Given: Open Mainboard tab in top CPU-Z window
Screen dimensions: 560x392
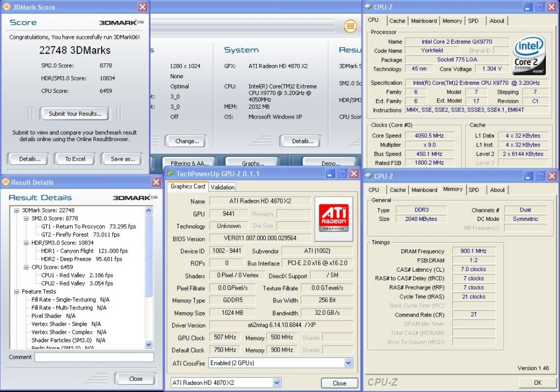Looking at the screenshot, I should tap(424, 21).
